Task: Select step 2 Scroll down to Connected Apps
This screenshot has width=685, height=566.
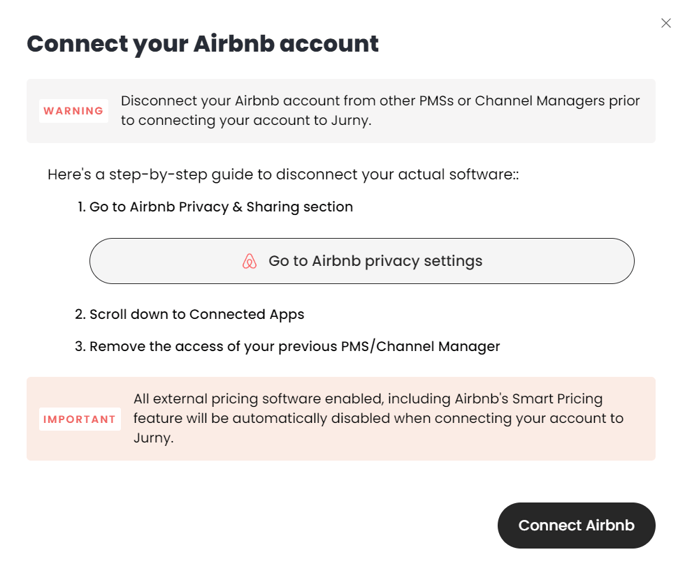Action: coord(189,314)
